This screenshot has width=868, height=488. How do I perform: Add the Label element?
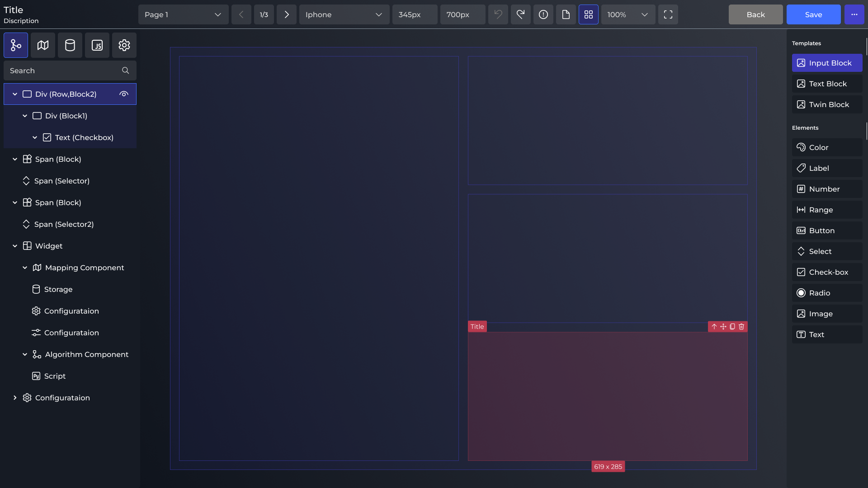827,168
